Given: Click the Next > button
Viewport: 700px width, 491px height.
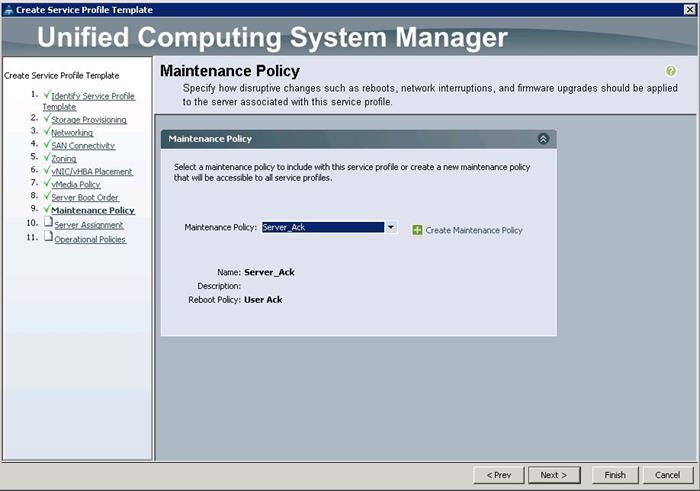Looking at the screenshot, I should coord(554,475).
